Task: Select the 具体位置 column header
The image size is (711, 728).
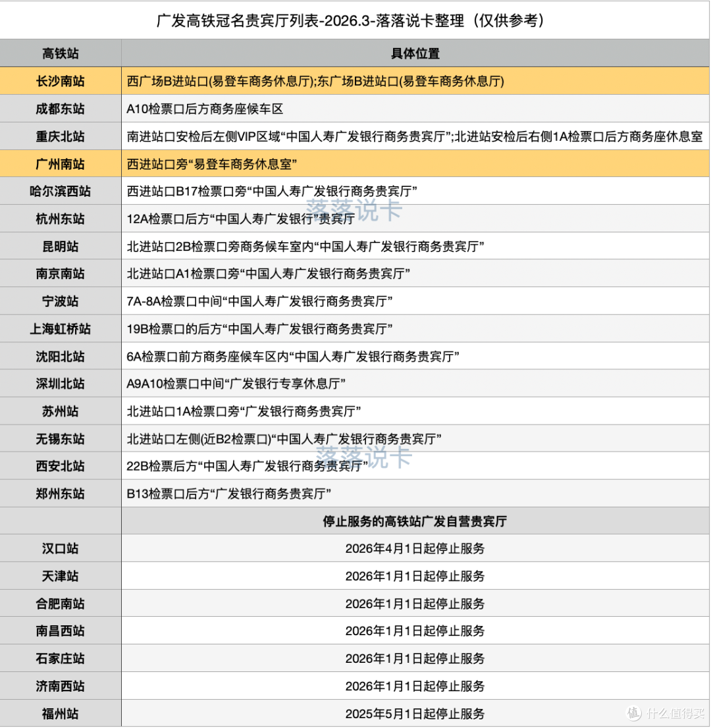Action: coord(415,53)
